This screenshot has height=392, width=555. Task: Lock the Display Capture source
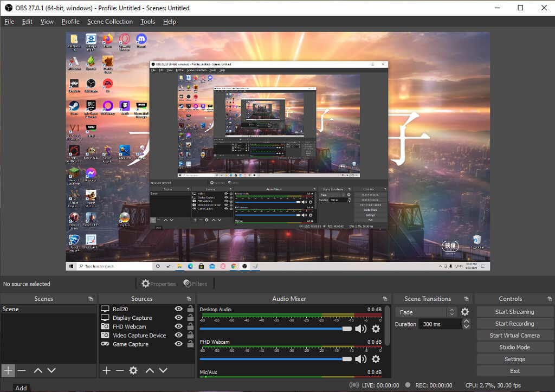[x=190, y=318]
